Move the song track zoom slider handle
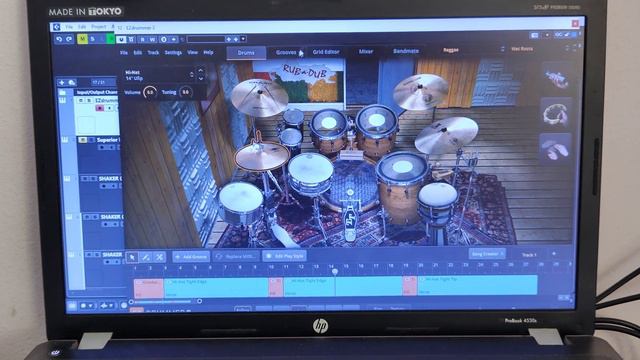The image size is (640, 360). 199,301
